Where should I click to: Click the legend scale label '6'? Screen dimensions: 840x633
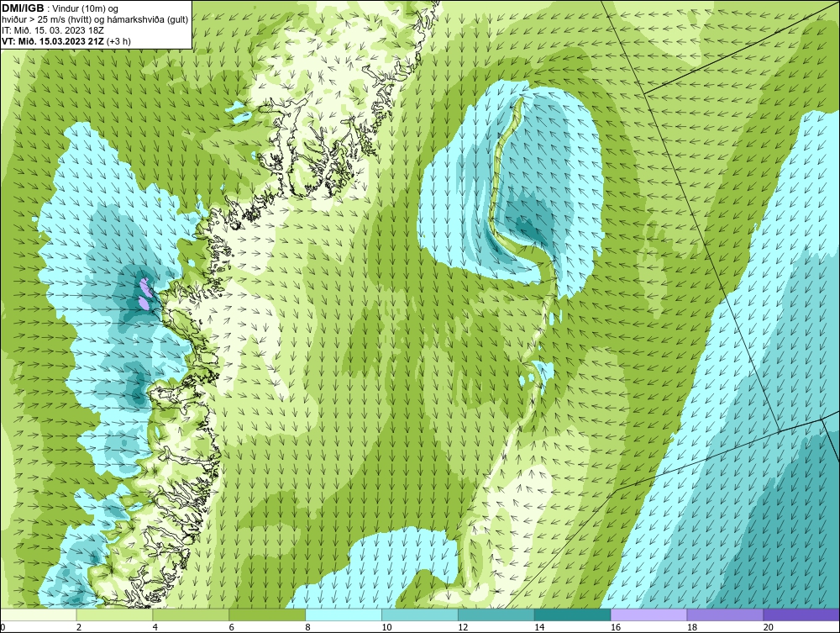tap(232, 627)
